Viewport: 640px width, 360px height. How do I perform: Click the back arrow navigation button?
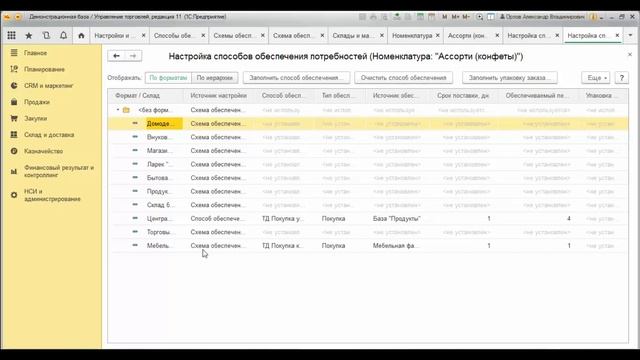point(116,56)
